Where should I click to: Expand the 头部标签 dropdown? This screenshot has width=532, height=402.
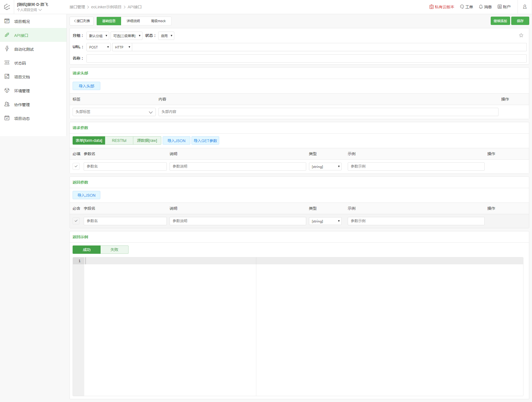(x=114, y=112)
